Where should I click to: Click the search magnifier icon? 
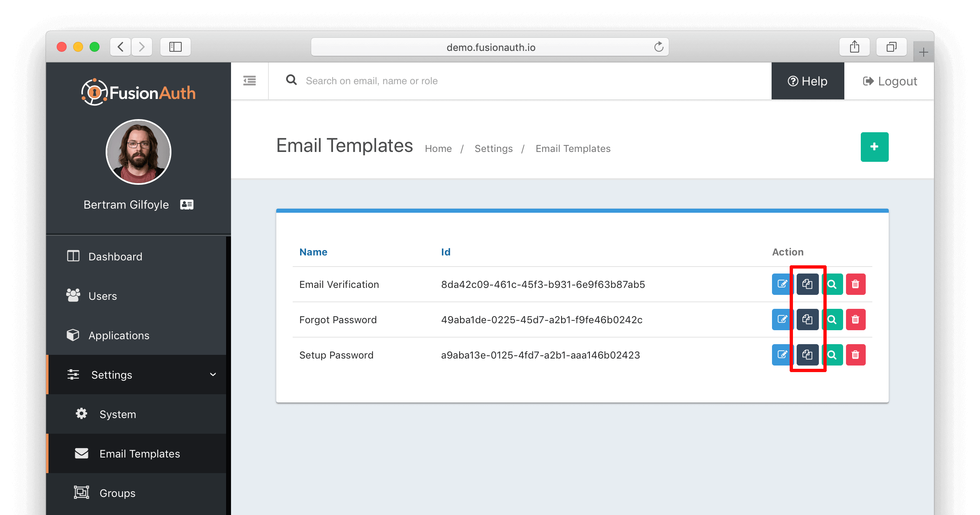pyautogui.click(x=291, y=80)
